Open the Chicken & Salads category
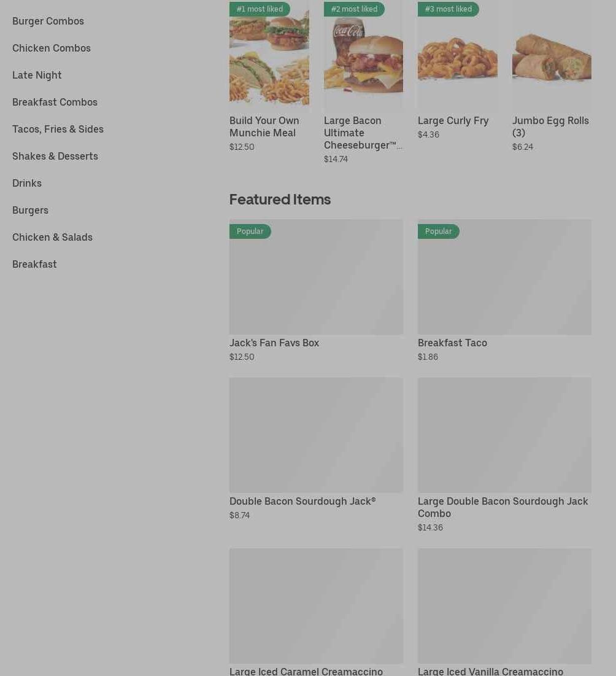Screen dimensions: 616x676 [52, 237]
